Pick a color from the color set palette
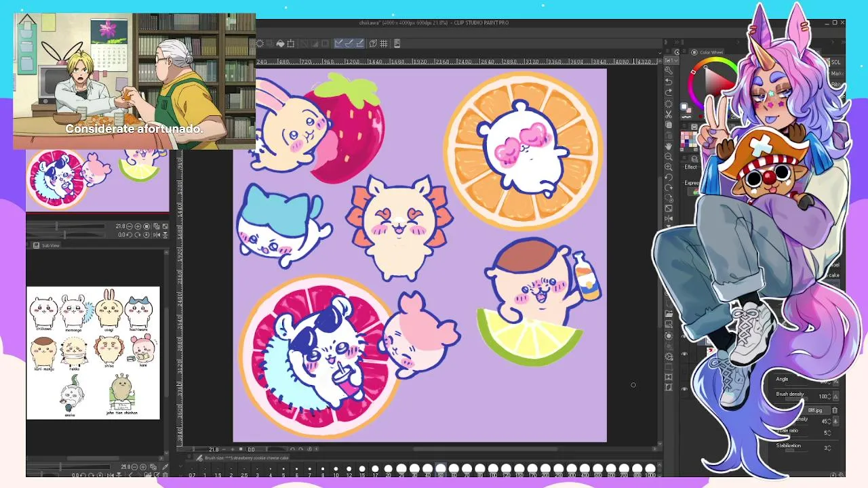Screen dimensions: 868x488 coord(690,140)
